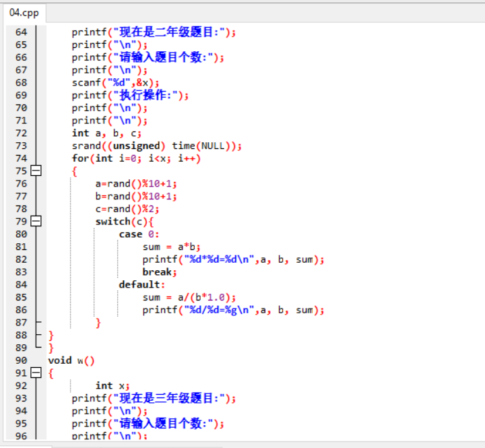The image size is (485, 448).
Task: Click the a=rand()%10+1; statement
Action: click(136, 184)
